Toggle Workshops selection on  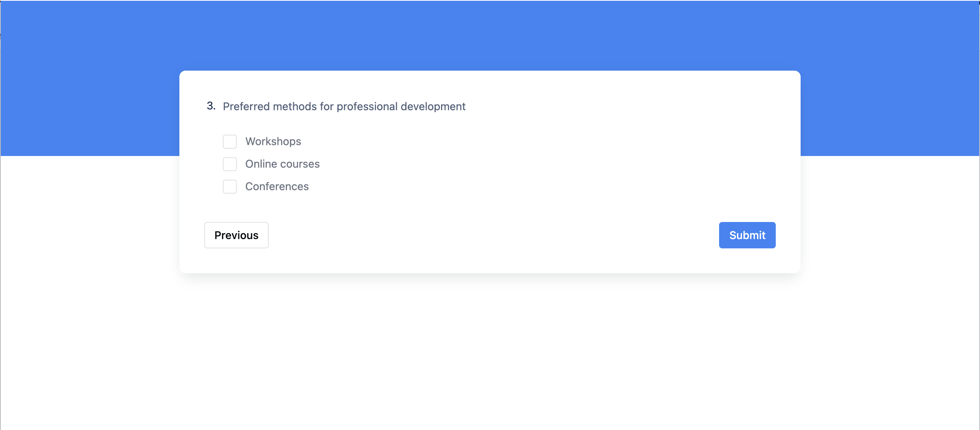point(230,141)
